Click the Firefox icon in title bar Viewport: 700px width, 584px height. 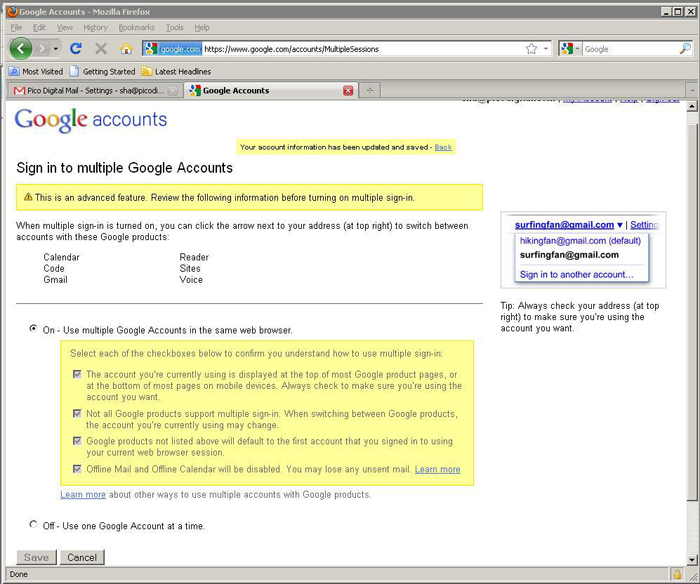coord(12,12)
